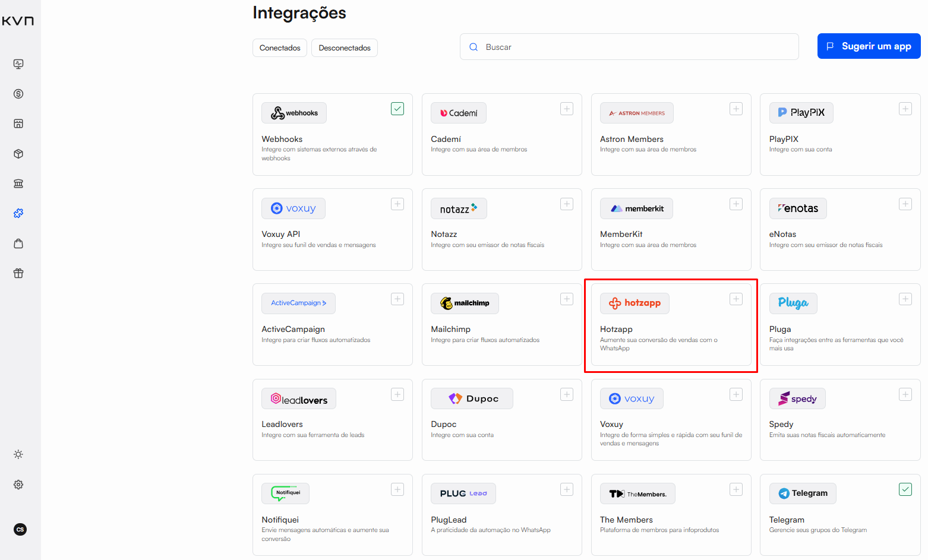Click the Sugerir um app button
This screenshot has width=928, height=560.
869,46
